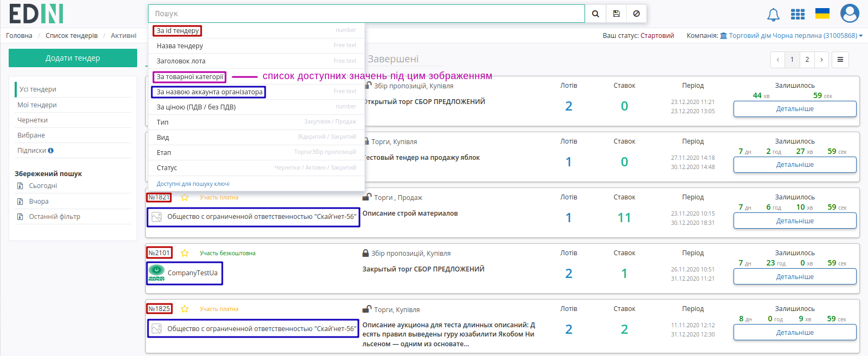This screenshot has height=356, width=868.
Task: Choose search key Вид
Action: (256, 137)
